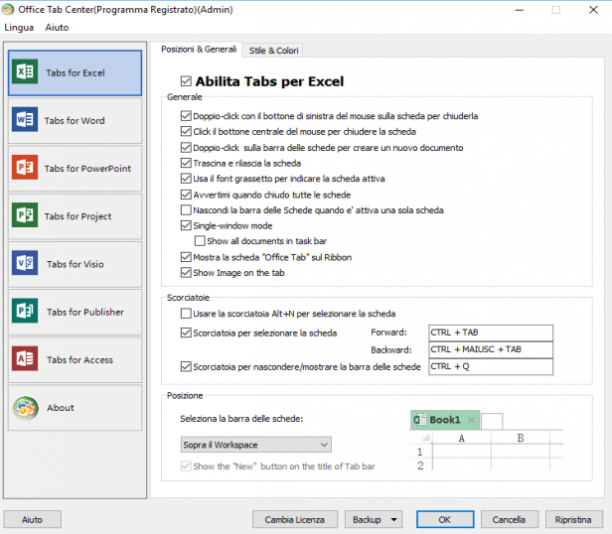Click the Cambia Licenza button

click(295, 520)
